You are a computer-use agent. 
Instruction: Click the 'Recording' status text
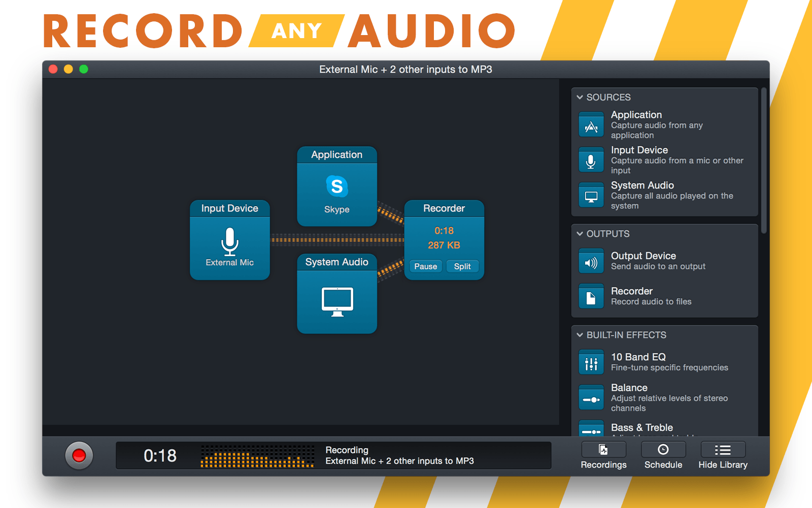(x=347, y=450)
